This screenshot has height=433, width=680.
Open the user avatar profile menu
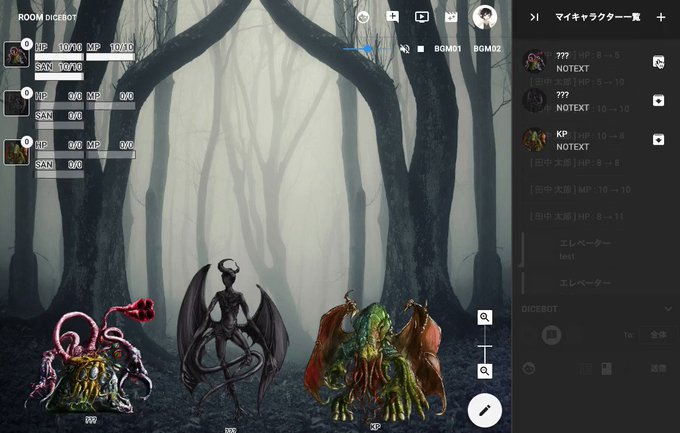pos(484,17)
